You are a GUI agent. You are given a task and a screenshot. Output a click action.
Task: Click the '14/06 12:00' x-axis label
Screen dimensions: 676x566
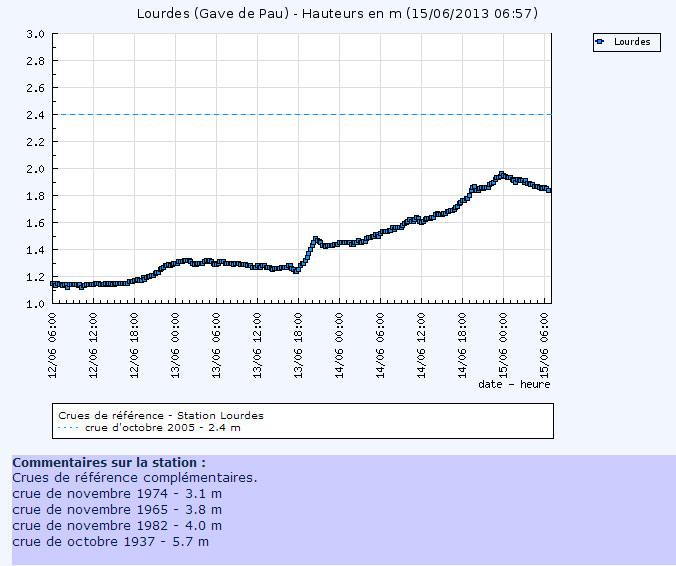tap(422, 340)
